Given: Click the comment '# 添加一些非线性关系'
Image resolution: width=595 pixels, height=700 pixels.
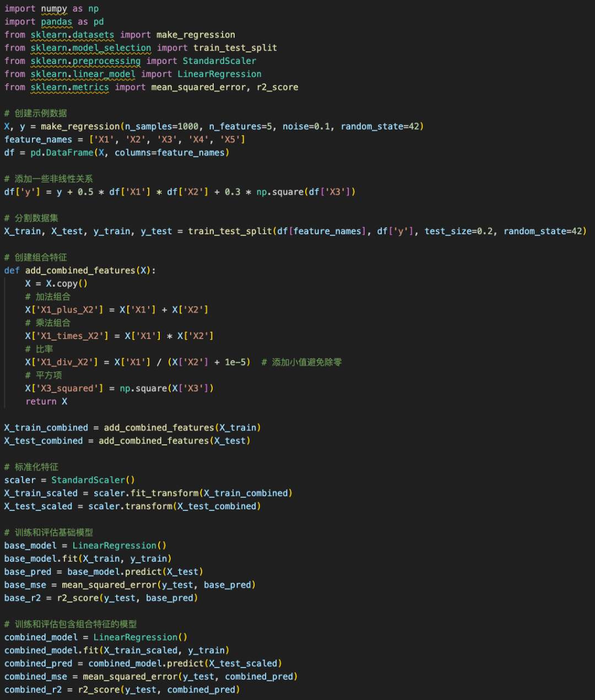Looking at the screenshot, I should tap(48, 179).
